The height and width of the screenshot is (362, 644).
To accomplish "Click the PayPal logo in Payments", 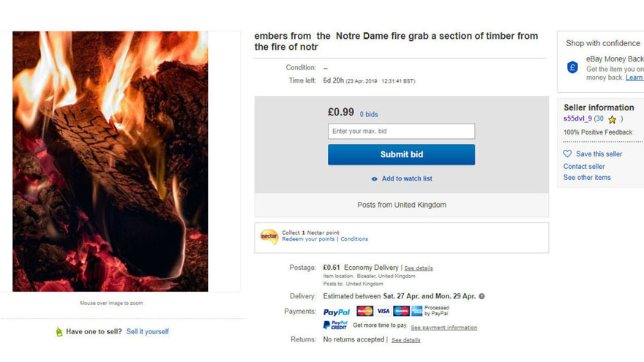I will 337,312.
